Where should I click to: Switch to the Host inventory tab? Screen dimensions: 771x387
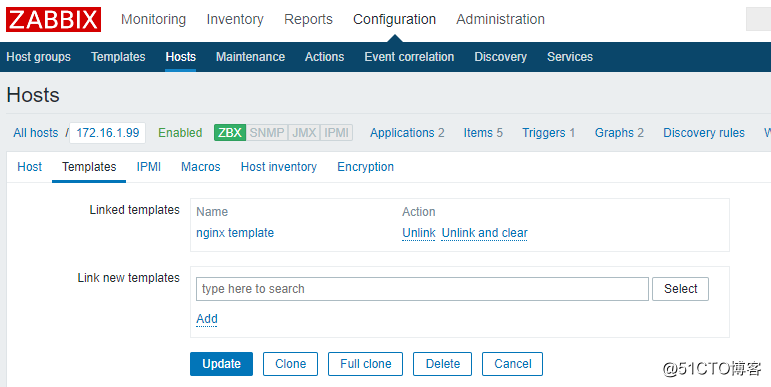click(279, 167)
